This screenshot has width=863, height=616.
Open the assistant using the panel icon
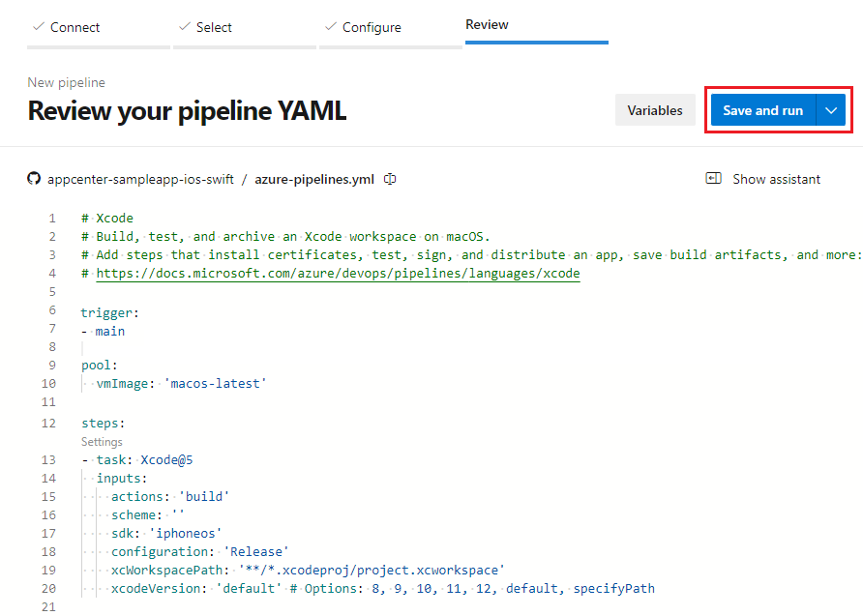point(714,178)
